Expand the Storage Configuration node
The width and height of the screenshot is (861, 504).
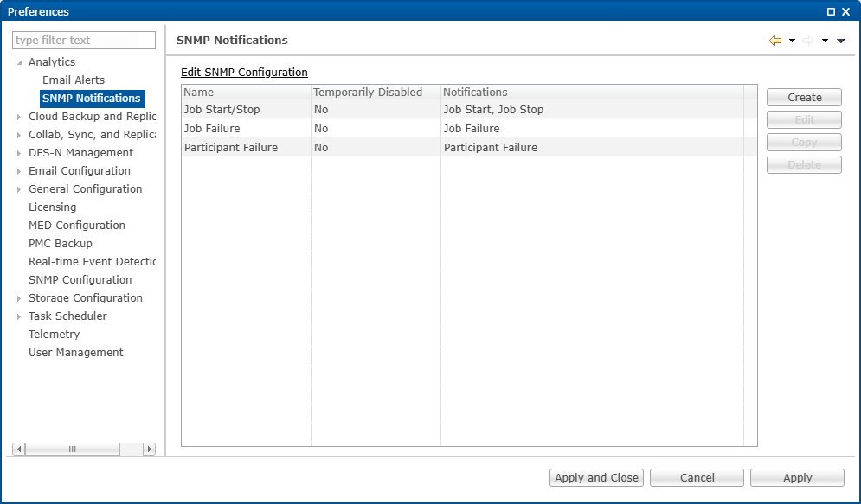19,298
